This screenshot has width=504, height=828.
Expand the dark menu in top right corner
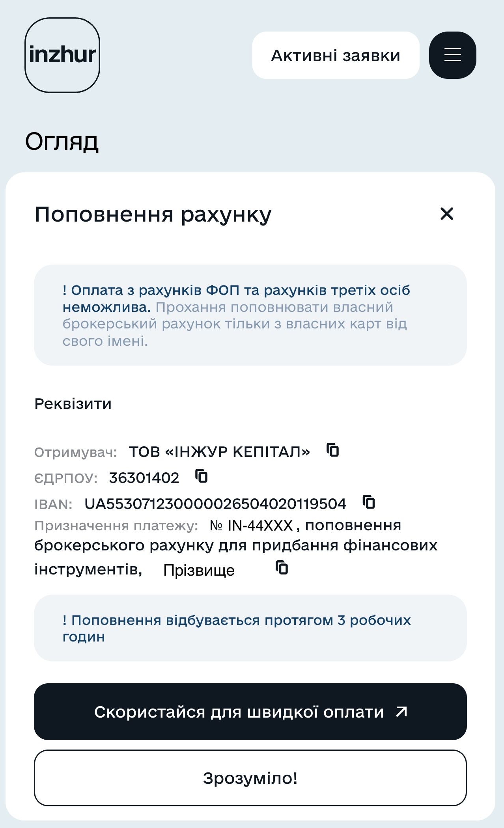452,55
